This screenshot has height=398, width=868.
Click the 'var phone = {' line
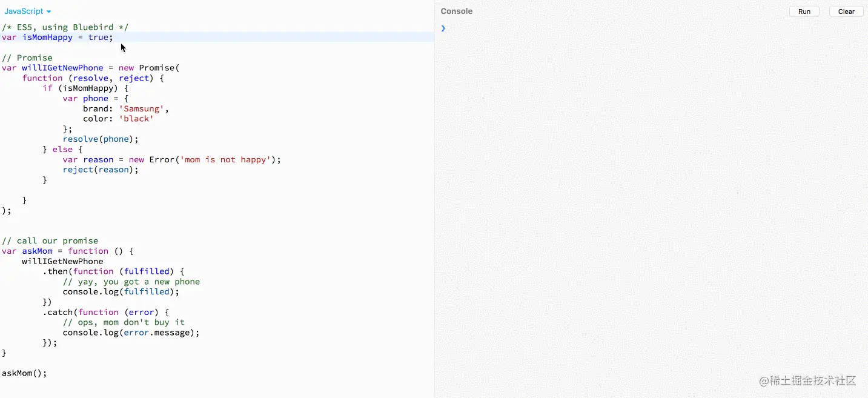click(96, 99)
